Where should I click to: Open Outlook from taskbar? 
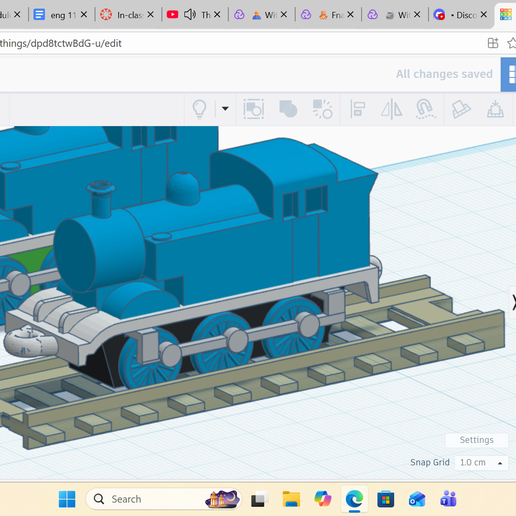pyautogui.click(x=417, y=499)
